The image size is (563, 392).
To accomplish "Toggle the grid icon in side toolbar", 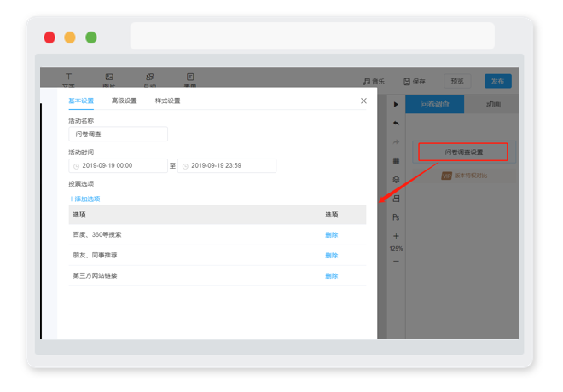I will click(396, 161).
